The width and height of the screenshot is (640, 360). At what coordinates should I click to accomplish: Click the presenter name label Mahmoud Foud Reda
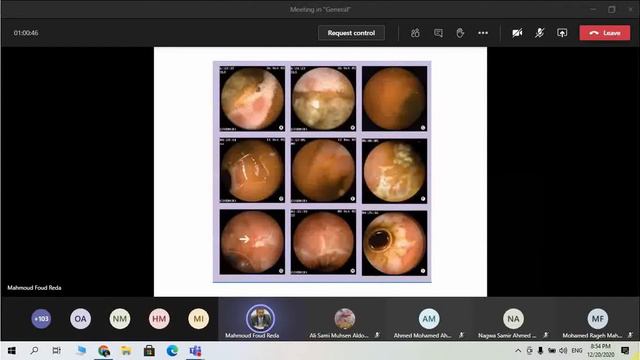click(x=34, y=288)
